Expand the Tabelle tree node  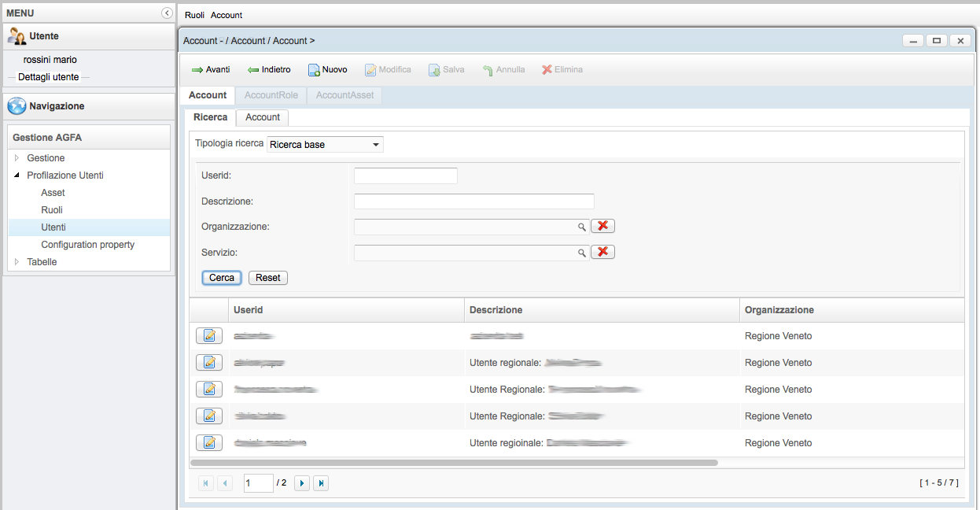(x=17, y=262)
